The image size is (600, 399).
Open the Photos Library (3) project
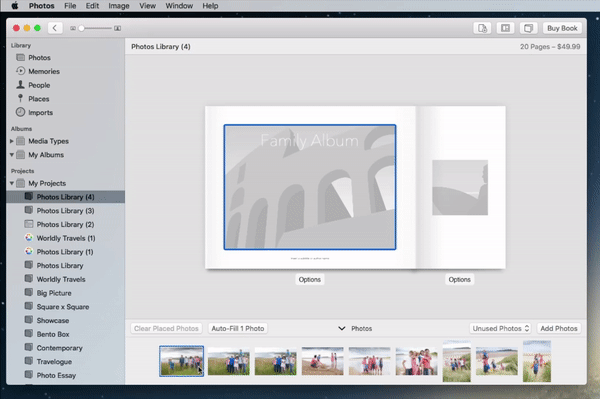[65, 211]
